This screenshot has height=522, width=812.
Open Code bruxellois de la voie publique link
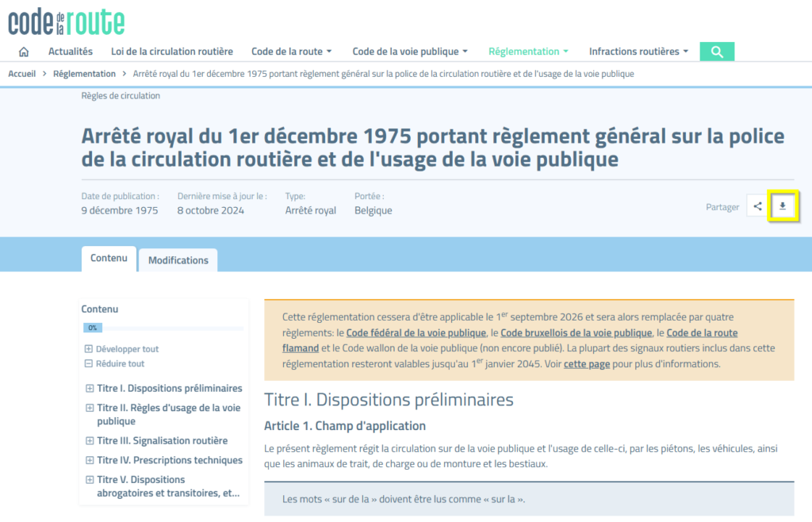(576, 333)
